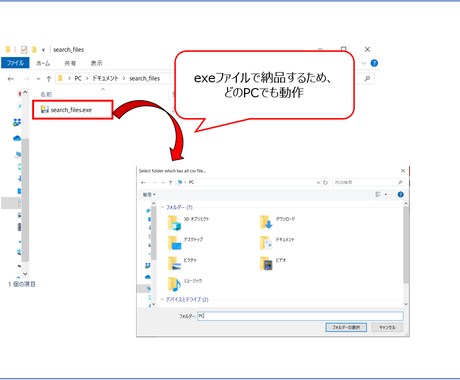Collapse the フォルダー (7) group

(x=162, y=207)
